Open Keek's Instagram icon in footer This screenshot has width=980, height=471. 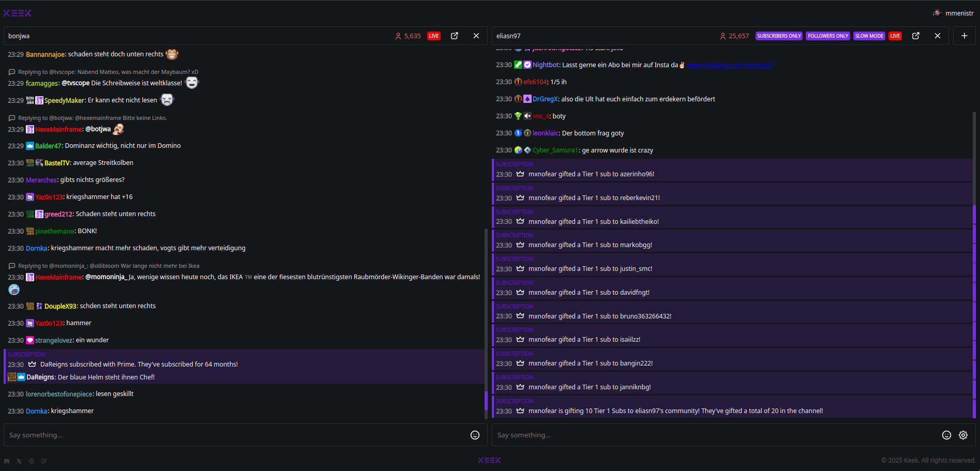31,461
